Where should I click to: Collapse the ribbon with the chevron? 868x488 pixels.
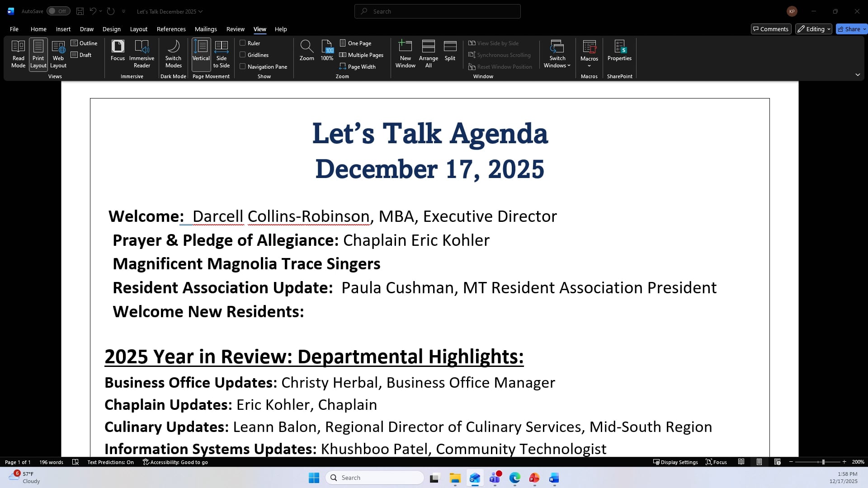point(858,75)
